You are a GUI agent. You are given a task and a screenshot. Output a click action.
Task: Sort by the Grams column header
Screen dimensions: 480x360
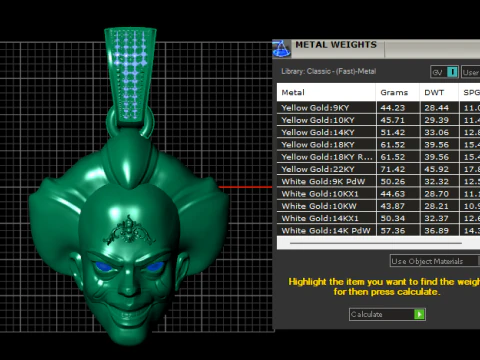398,92
